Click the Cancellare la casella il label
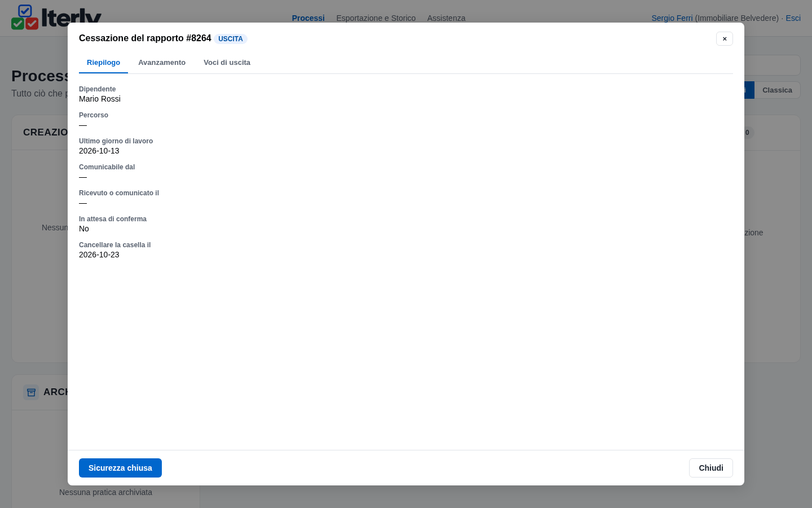The width and height of the screenshot is (812, 508). coord(115,245)
